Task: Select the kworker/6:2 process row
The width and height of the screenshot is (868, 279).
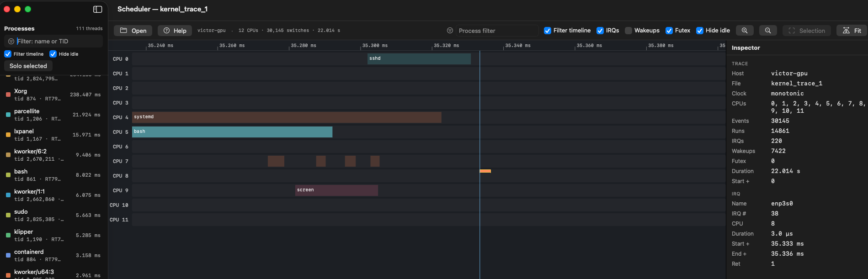Action: point(53,155)
